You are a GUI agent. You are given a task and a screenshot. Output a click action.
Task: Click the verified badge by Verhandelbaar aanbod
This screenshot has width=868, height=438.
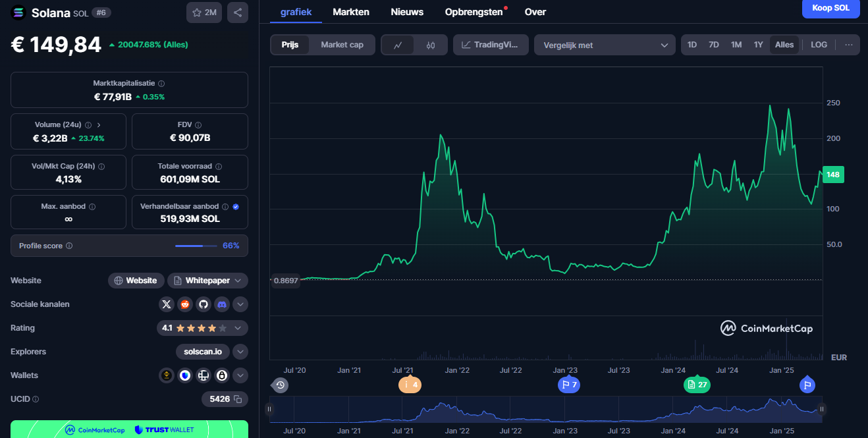point(236,207)
